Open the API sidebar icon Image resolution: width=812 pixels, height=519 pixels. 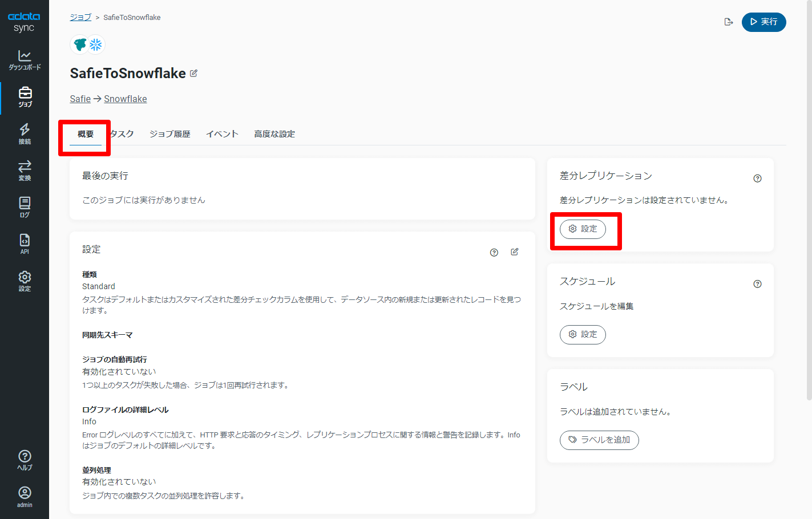click(25, 244)
